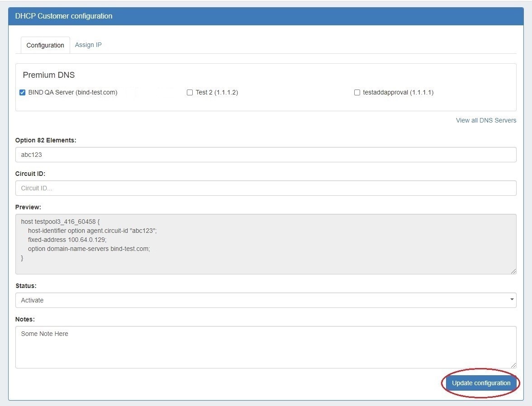Switch to the Assign IP tab
This screenshot has height=406, width=532.
(88, 45)
